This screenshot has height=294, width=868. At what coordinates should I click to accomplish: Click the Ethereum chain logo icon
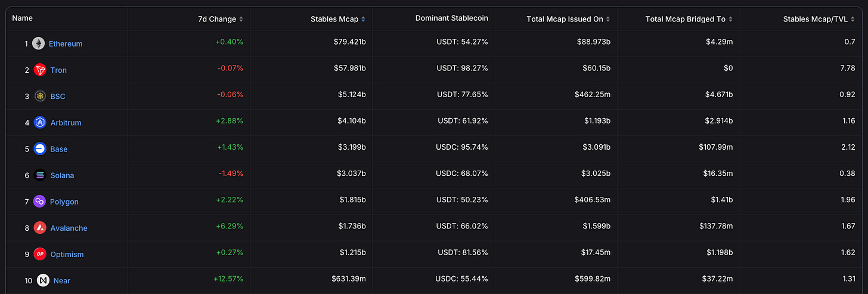[x=39, y=44]
